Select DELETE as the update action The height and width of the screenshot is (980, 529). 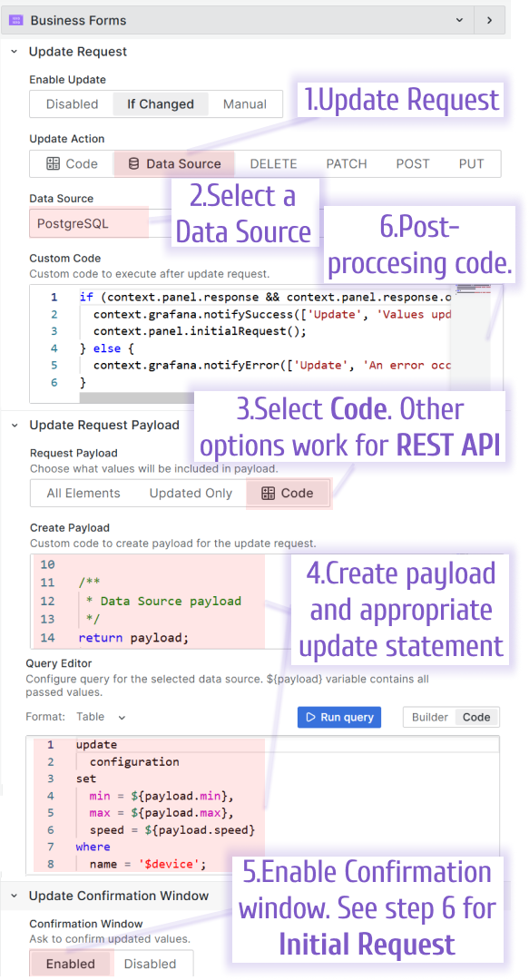273,163
